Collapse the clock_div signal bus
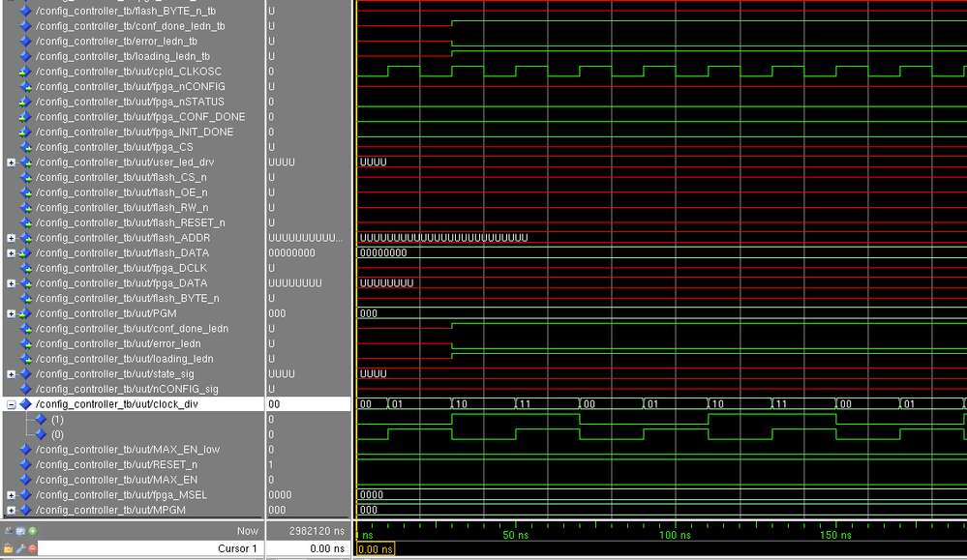This screenshot has width=967, height=560. (12, 404)
